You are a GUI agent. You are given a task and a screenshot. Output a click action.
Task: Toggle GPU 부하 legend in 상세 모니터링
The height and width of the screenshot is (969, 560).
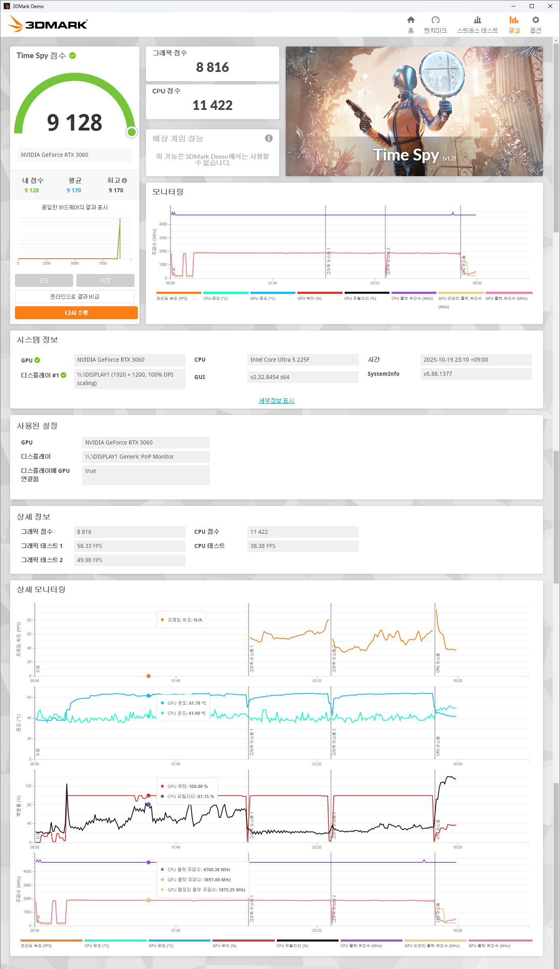[x=243, y=944]
